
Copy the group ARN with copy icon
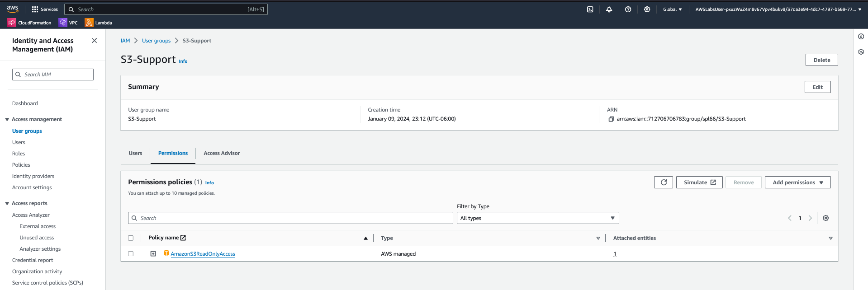(x=611, y=119)
